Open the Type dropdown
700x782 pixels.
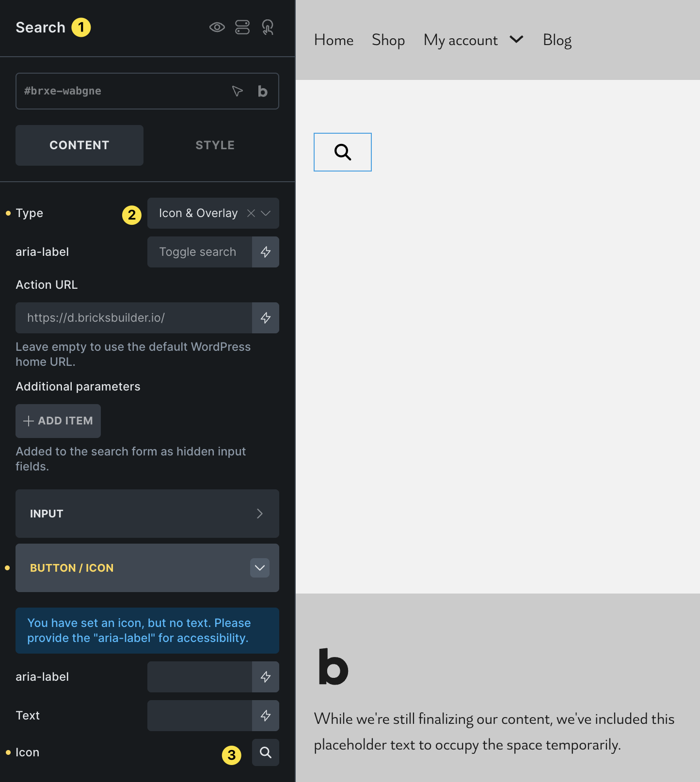pyautogui.click(x=266, y=213)
